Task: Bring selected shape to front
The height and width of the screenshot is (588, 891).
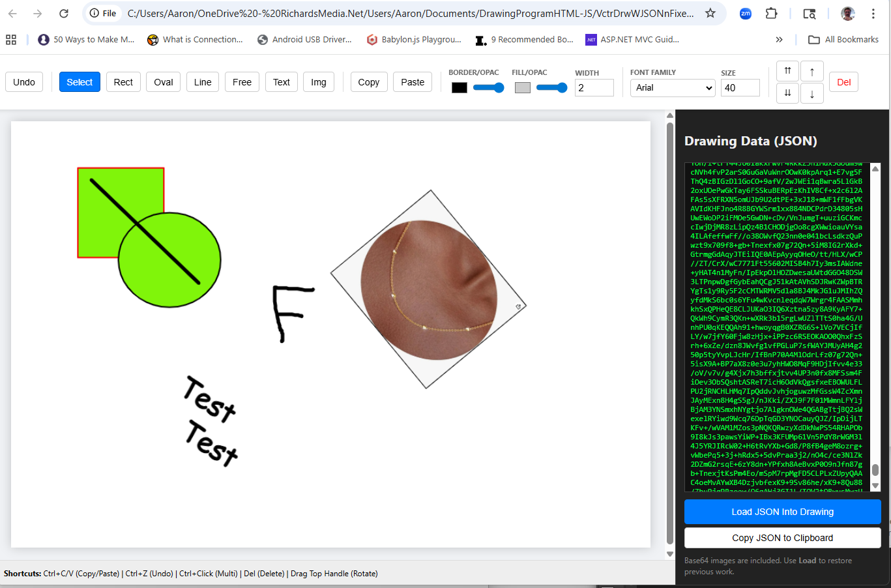Action: (x=787, y=71)
